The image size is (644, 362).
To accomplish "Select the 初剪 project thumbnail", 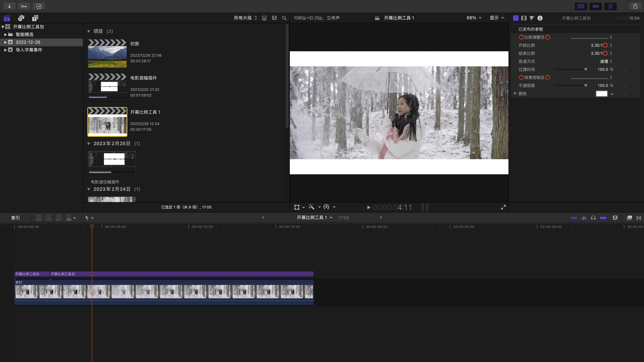I will pos(107,53).
